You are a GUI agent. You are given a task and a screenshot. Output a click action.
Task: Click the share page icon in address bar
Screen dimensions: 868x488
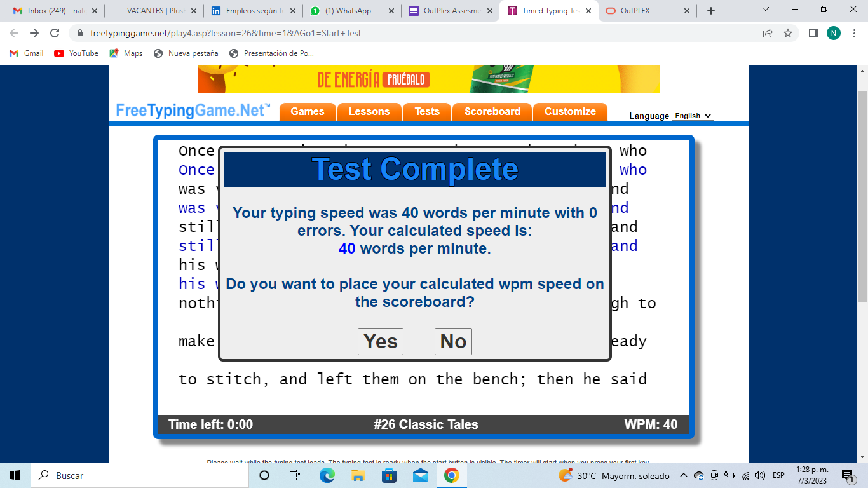point(768,33)
